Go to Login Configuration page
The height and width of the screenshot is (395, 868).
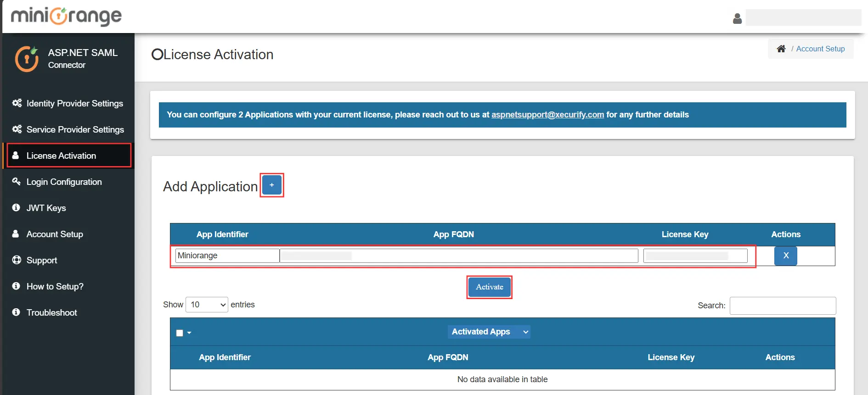[x=68, y=182]
